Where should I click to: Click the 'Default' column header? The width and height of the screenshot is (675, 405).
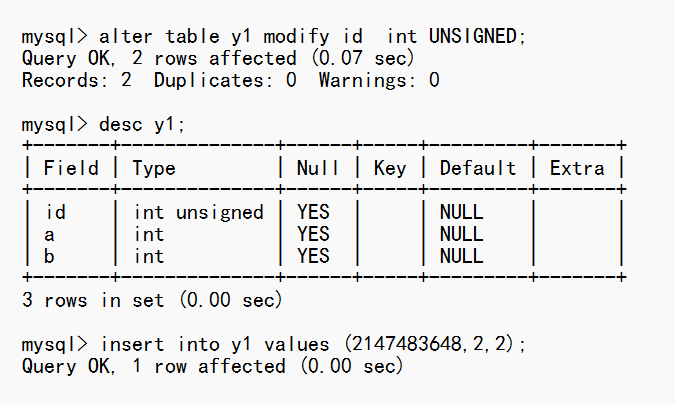[478, 168]
